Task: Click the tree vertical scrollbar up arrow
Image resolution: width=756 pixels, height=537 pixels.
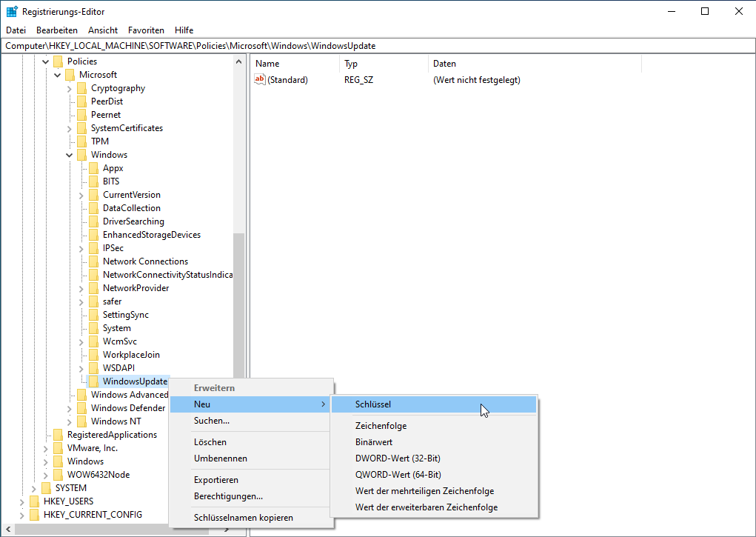Action: point(238,61)
